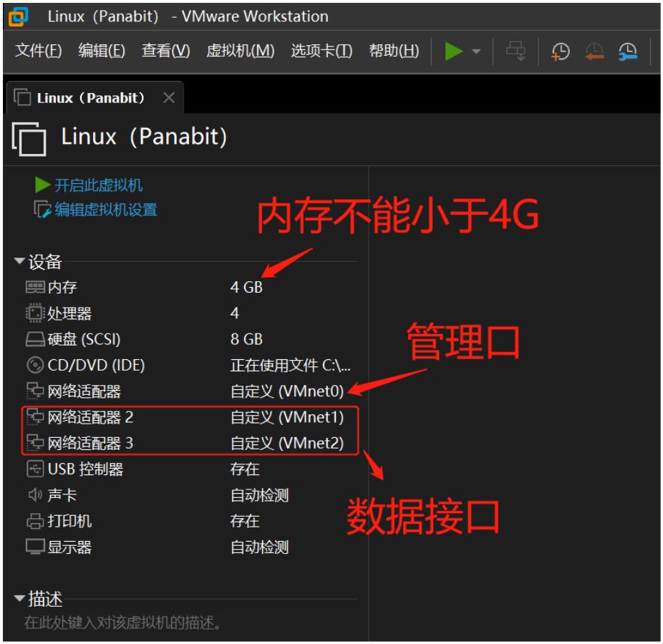Select the 网络适配器 3 label
Viewport: 663px width, 644px height.
(x=90, y=443)
